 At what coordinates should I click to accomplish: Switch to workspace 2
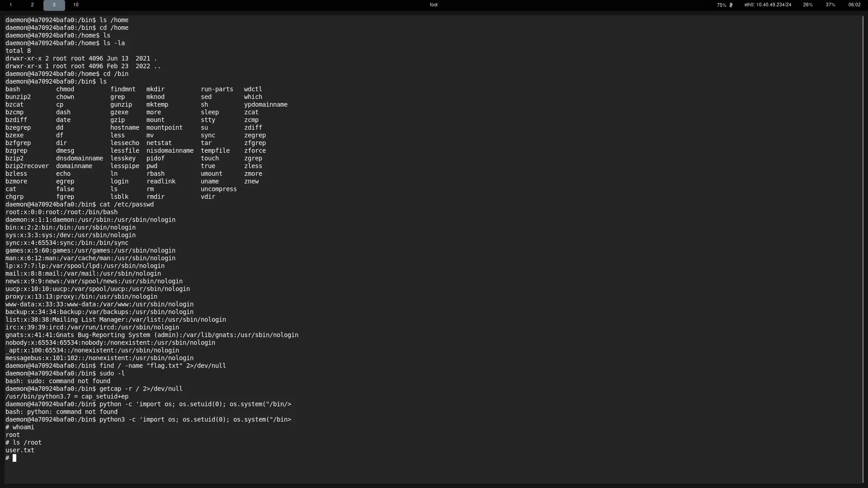(x=32, y=5)
